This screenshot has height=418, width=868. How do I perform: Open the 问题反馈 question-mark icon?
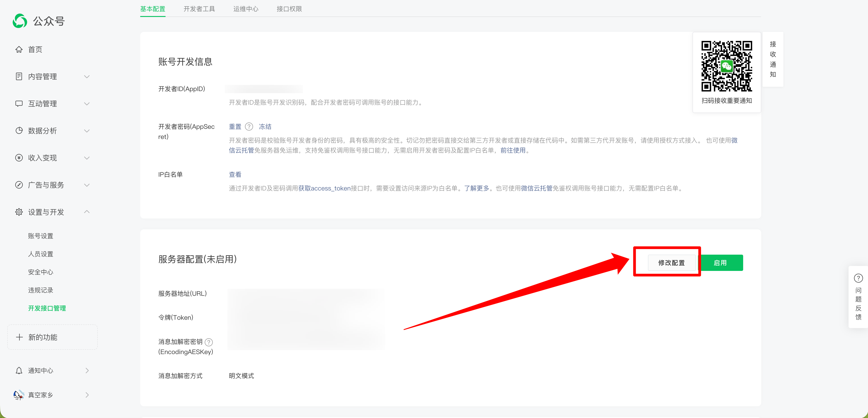point(858,278)
